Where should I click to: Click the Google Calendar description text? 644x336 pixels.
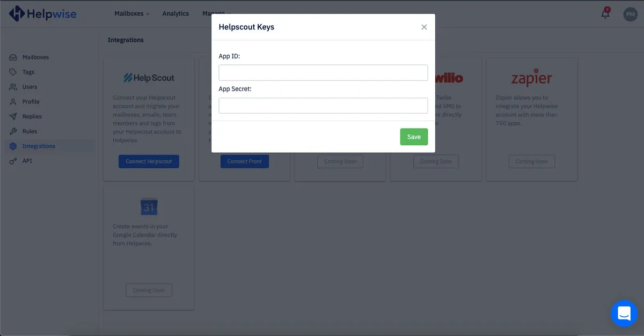[x=145, y=235]
